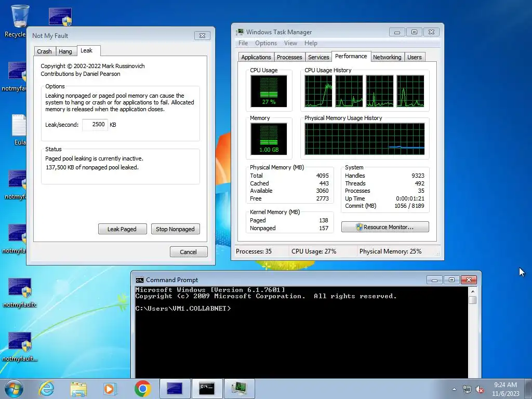The height and width of the screenshot is (399, 532).
Task: Switch to the Networking tab
Action: coord(387,57)
